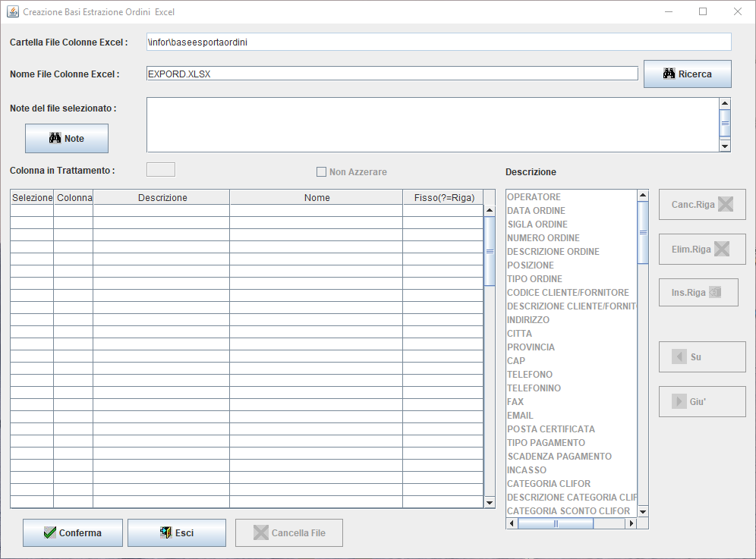This screenshot has height=559, width=756.
Task: Select NUMERO ORDINE list entry
Action: click(572, 238)
